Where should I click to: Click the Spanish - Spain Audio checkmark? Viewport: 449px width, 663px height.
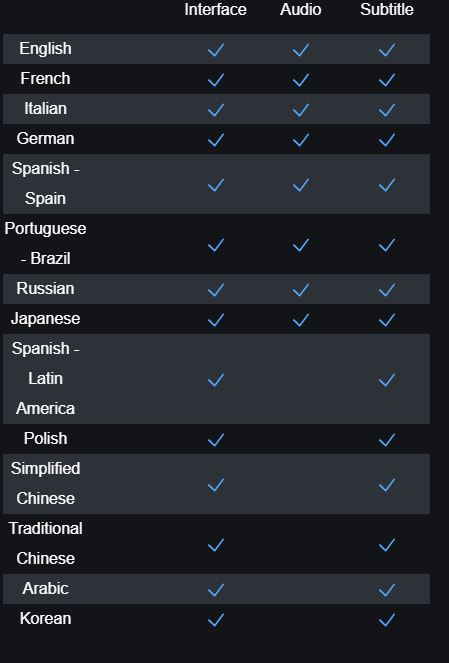(x=301, y=184)
